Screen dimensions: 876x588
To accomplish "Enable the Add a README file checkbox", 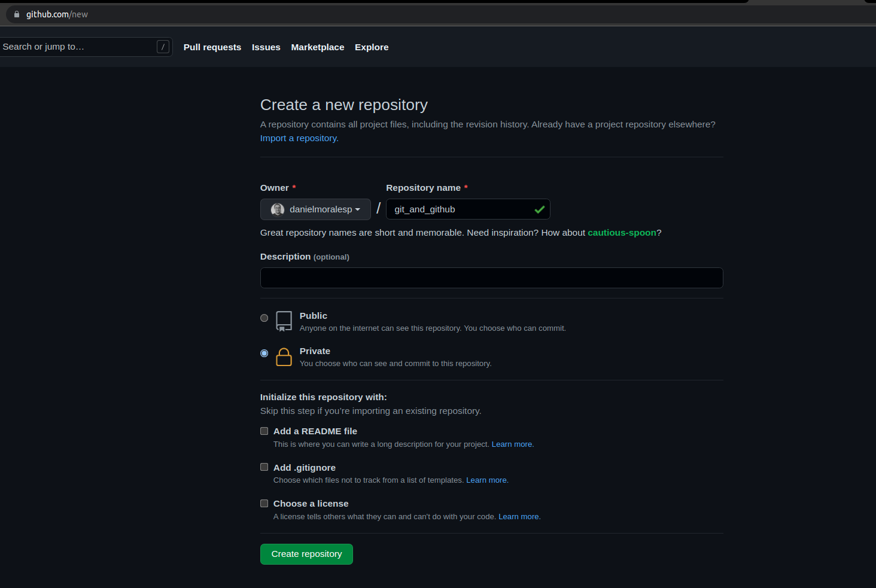I will click(x=264, y=431).
